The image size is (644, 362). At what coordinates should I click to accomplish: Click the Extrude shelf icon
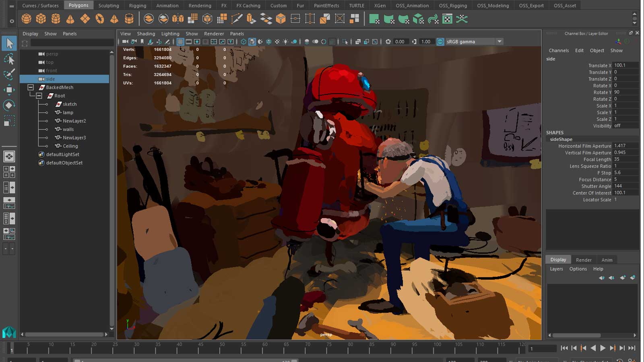click(251, 19)
